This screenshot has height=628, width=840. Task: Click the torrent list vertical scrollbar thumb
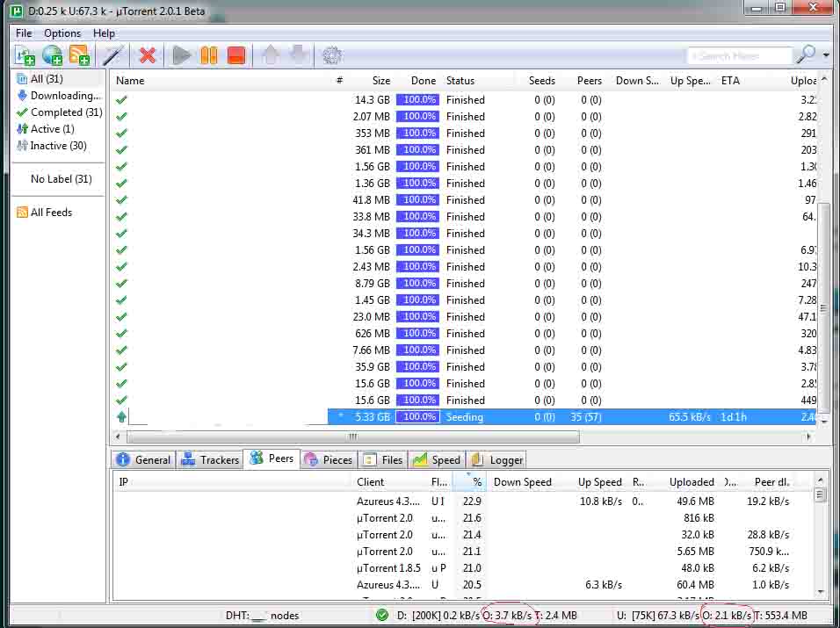tap(824, 307)
